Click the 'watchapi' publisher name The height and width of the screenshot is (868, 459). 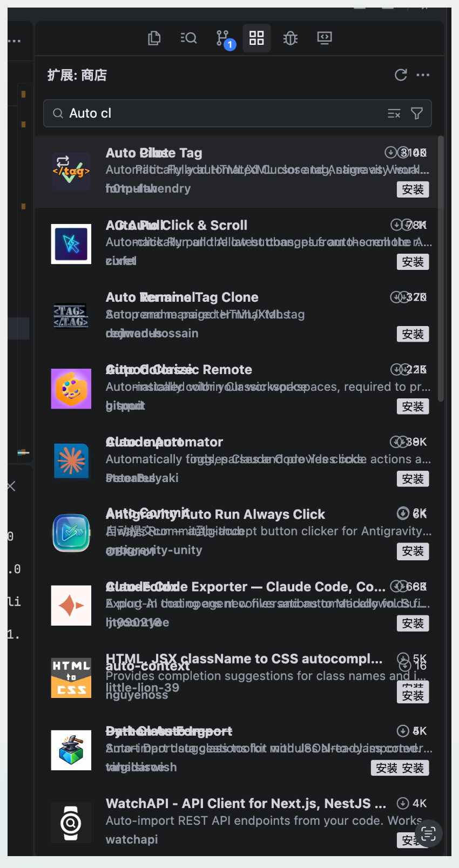(x=132, y=839)
